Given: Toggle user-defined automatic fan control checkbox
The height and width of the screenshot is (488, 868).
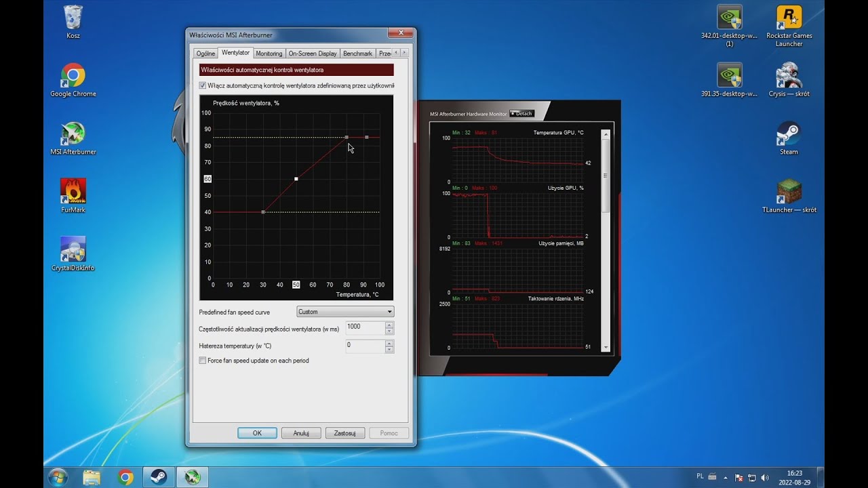Looking at the screenshot, I should pyautogui.click(x=203, y=86).
